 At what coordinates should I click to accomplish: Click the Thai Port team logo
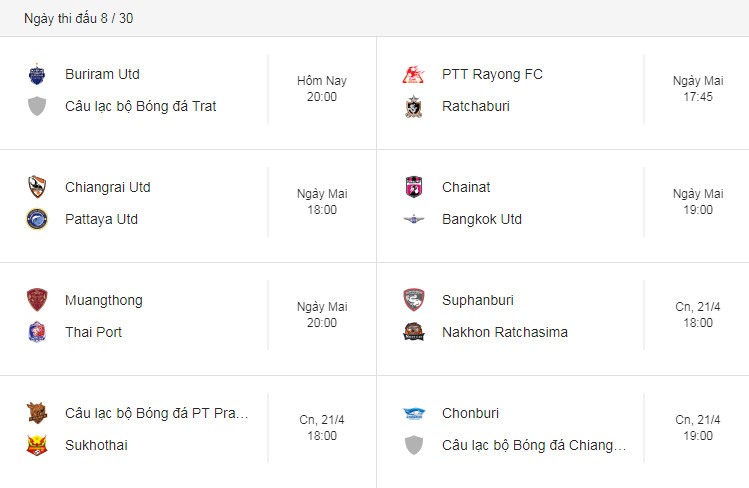click(x=37, y=332)
